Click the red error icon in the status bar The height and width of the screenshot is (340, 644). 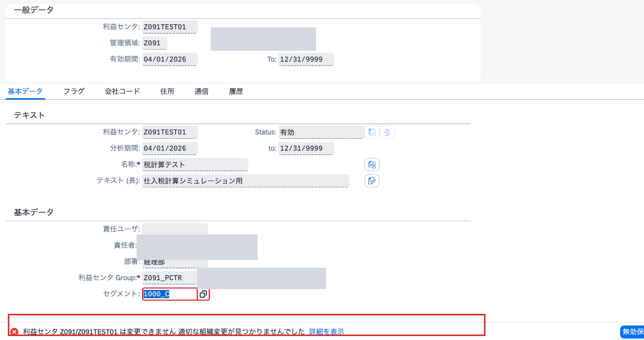14,332
